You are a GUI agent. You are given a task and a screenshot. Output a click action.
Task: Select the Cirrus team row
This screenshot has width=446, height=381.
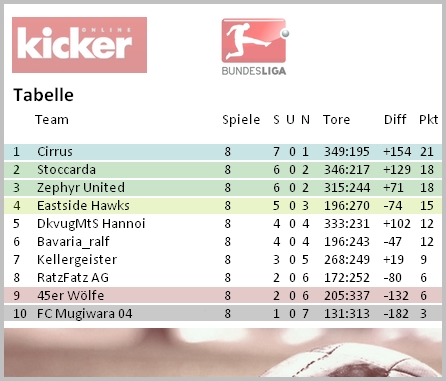coord(223,152)
